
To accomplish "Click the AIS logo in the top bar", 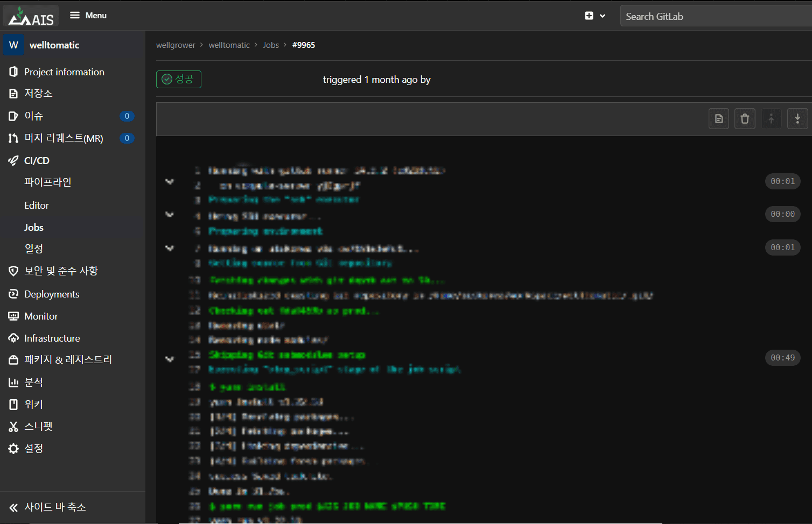I will coord(31,16).
